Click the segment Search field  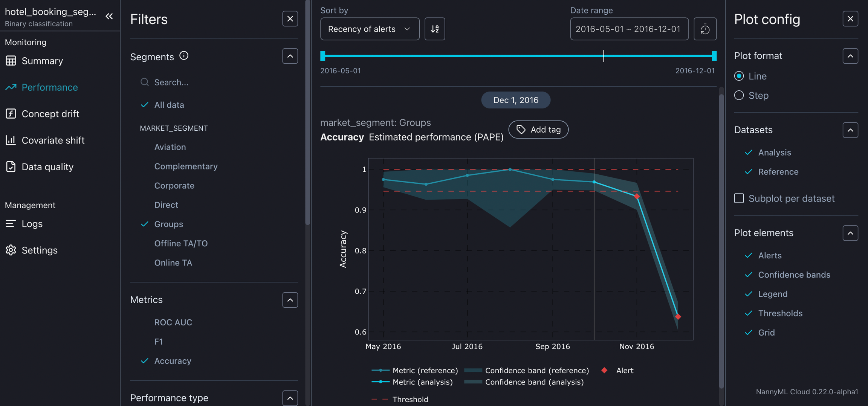[219, 82]
